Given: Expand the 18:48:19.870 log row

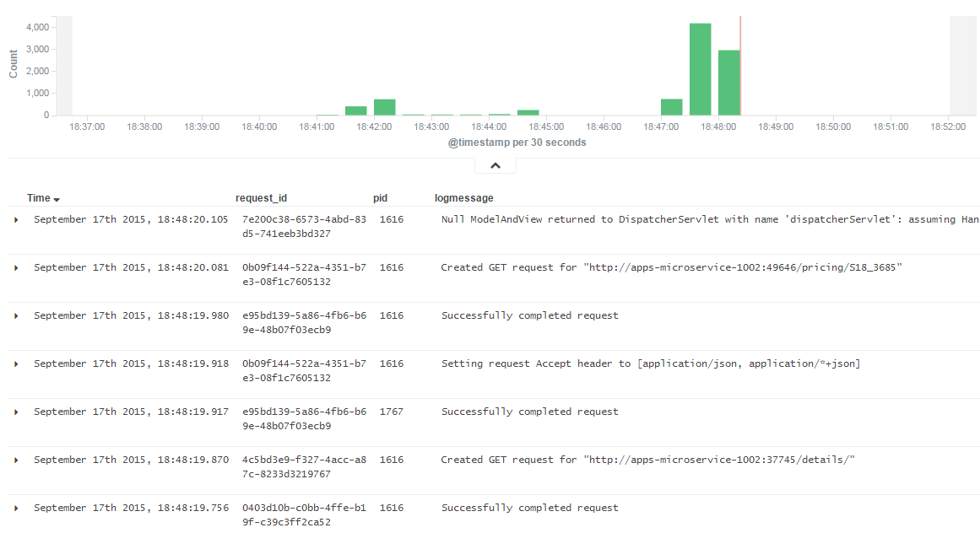Looking at the screenshot, I should click(16, 460).
